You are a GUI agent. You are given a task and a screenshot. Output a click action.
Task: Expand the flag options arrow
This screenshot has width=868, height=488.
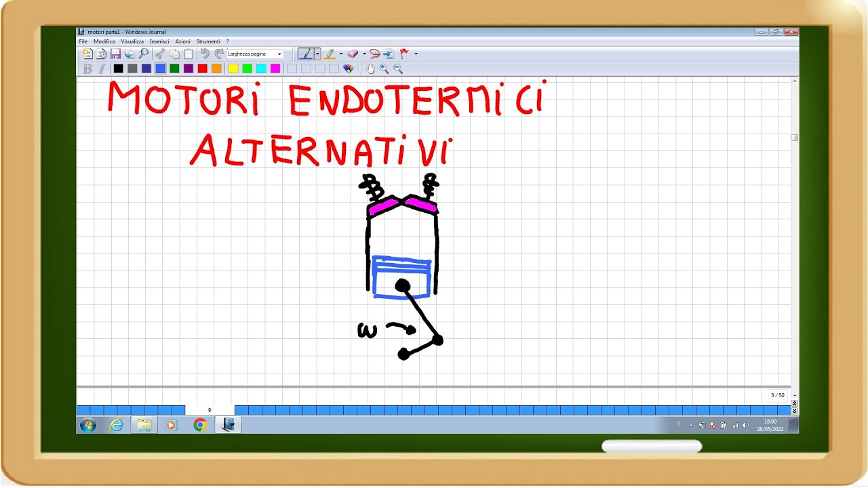pos(416,54)
